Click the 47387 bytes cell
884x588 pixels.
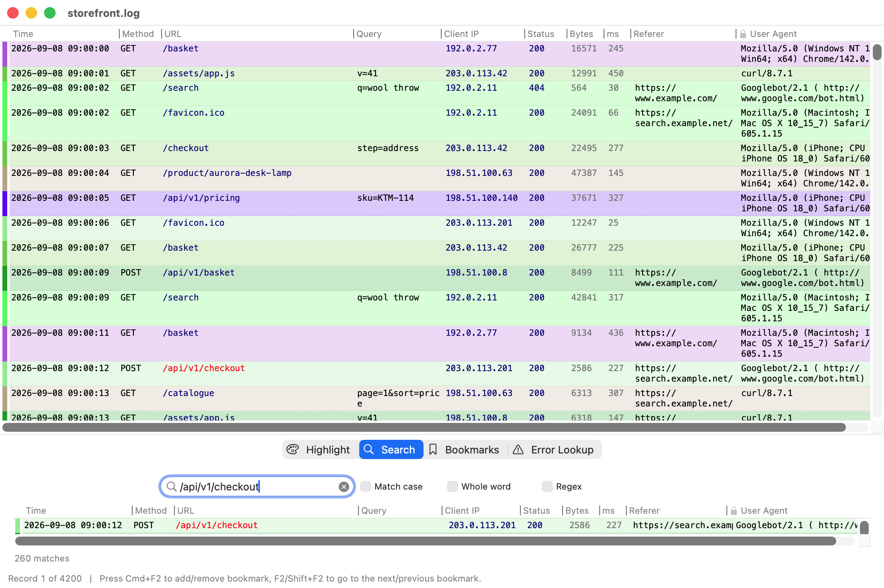click(x=584, y=173)
